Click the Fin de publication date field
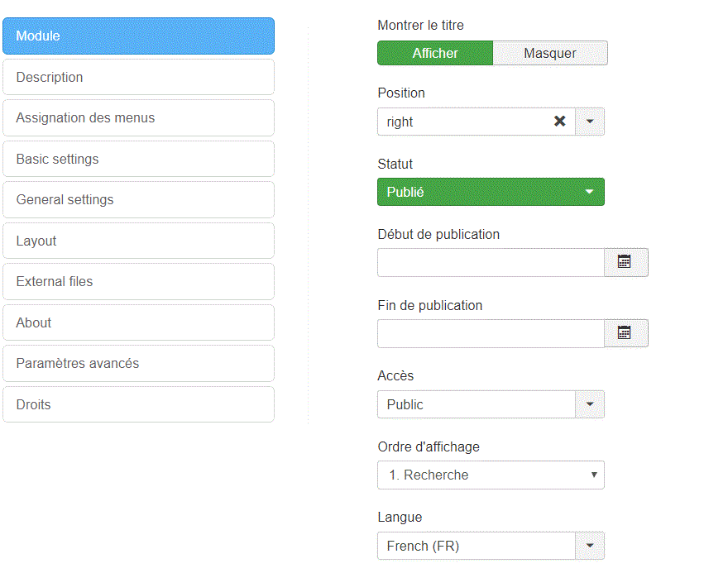Viewport: 728px width, 573px height. pos(491,333)
